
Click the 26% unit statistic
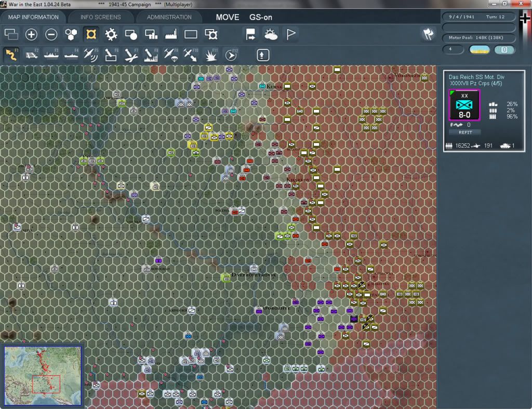[512, 104]
